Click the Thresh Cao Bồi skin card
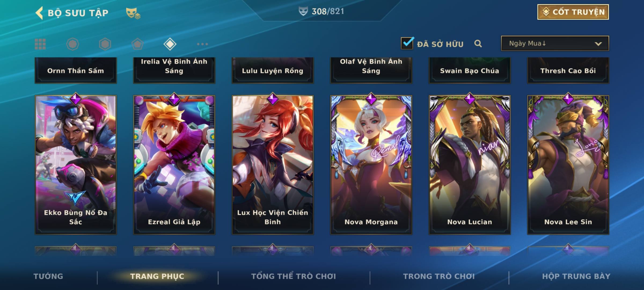 [x=568, y=70]
